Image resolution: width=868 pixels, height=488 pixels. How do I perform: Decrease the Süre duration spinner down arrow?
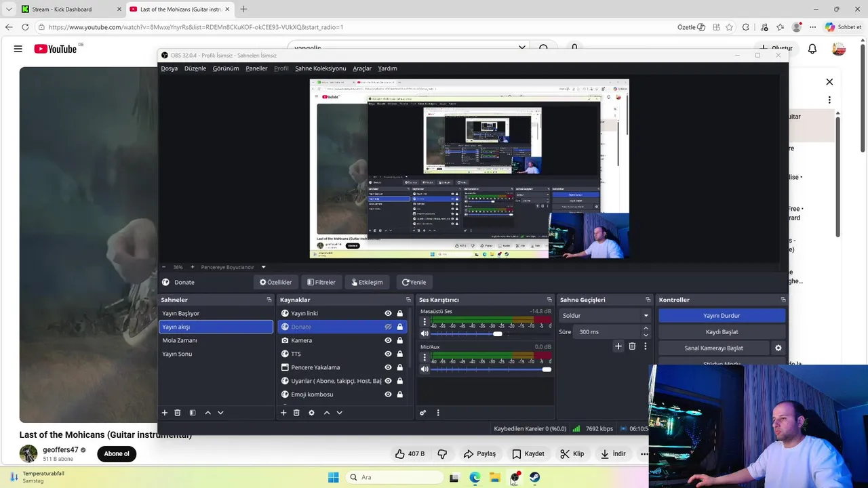tap(646, 335)
